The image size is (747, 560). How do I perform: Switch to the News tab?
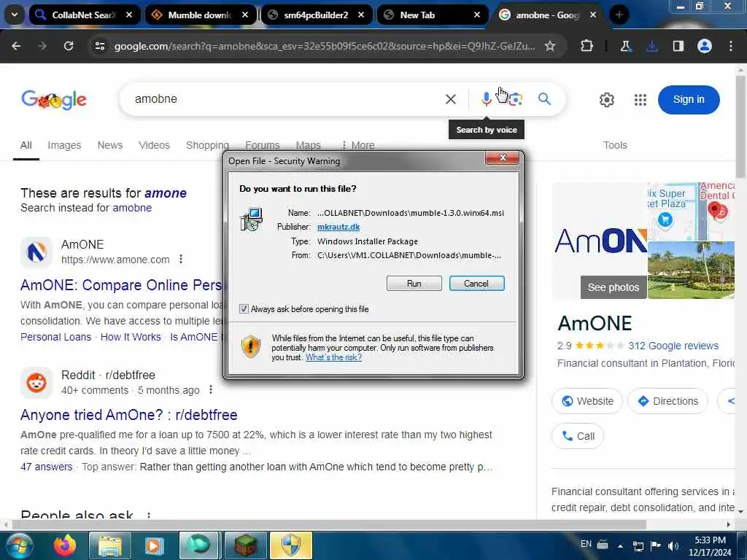[x=110, y=145]
